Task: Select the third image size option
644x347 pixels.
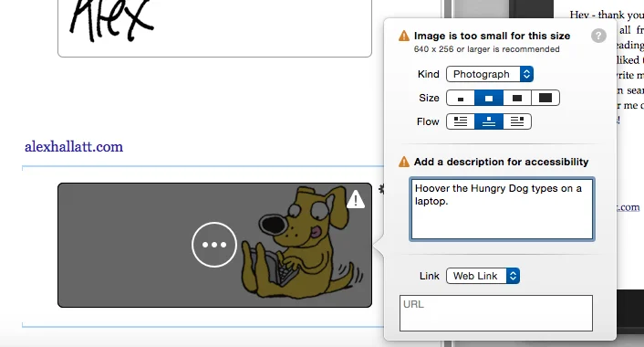Action: coord(517,98)
